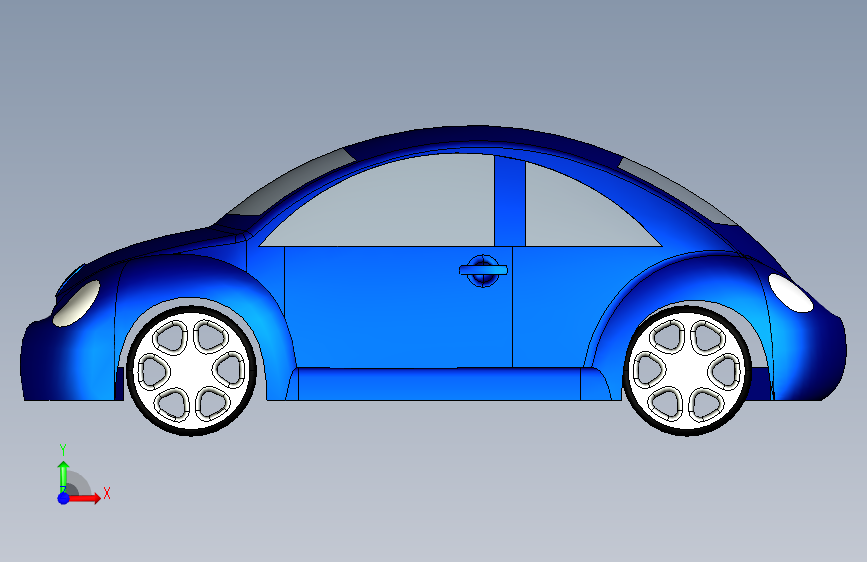Click the green Y axis arrow of the triad
The width and height of the screenshot is (867, 562).
pos(63,476)
